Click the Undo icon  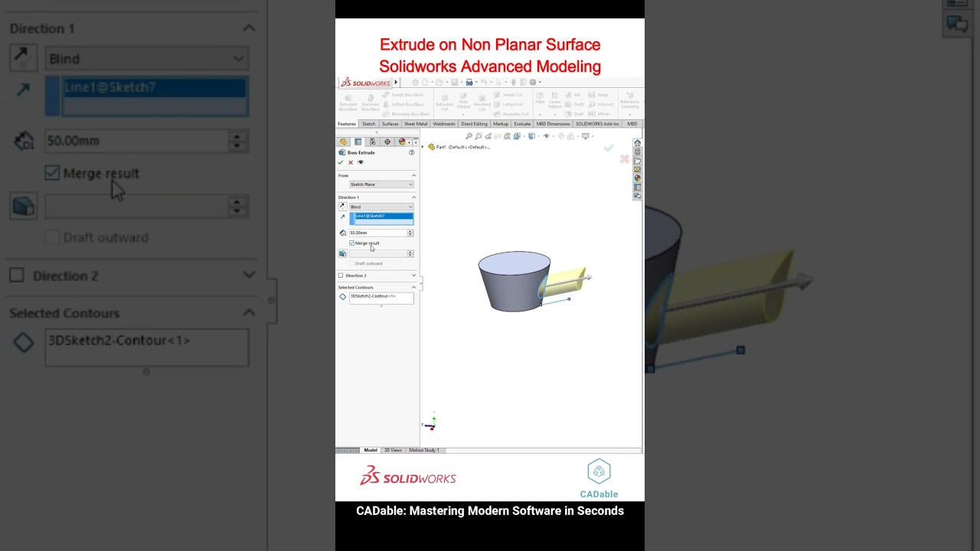(484, 82)
